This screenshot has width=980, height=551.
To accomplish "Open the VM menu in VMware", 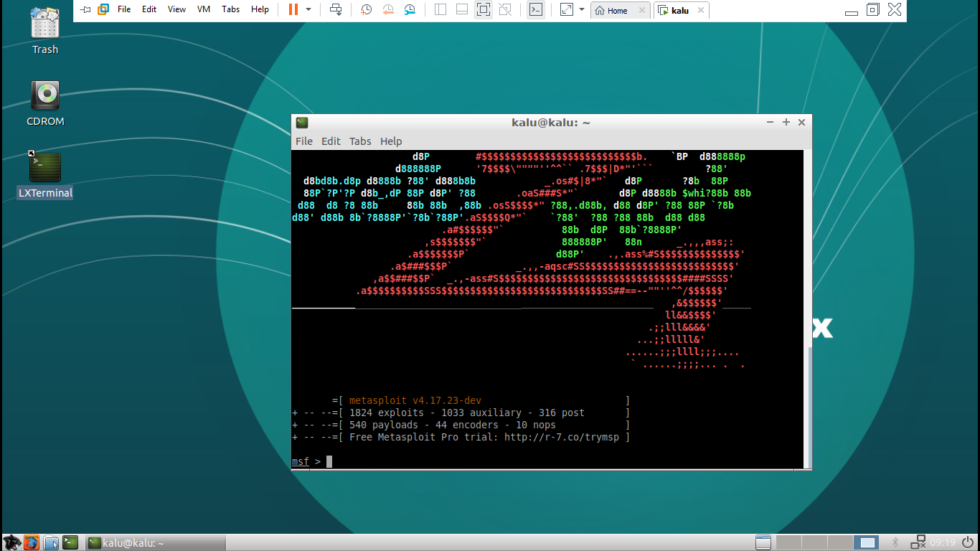I will 204,10.
